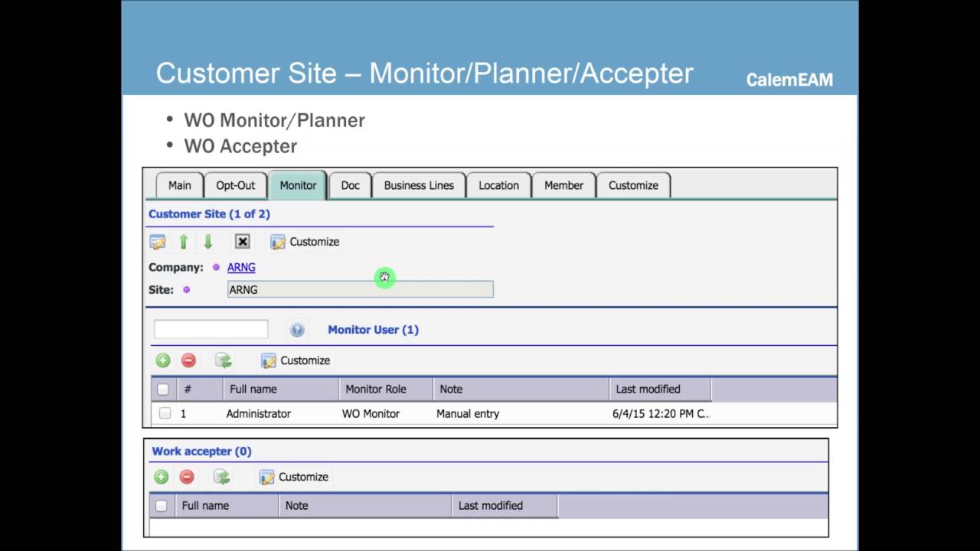The image size is (980, 551).
Task: Add a new Monitor User with the green plus
Action: [x=163, y=360]
